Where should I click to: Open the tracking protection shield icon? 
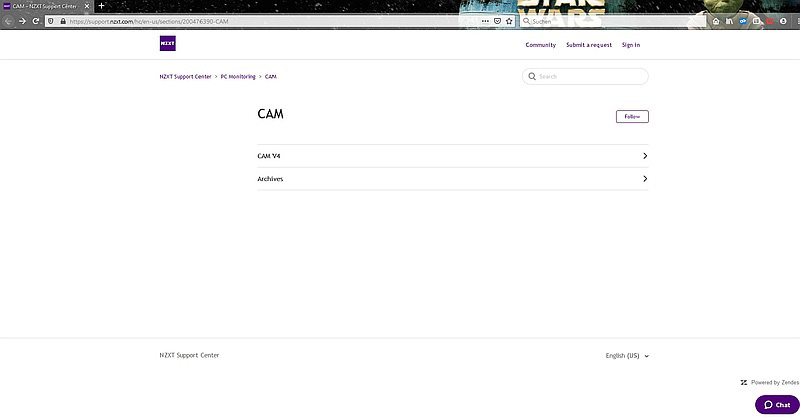[51, 21]
